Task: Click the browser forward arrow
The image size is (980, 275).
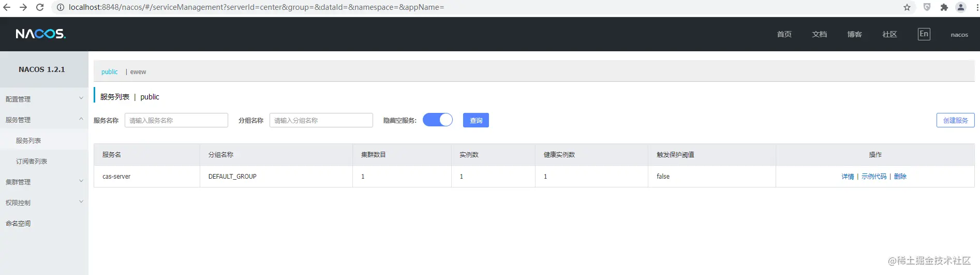Action: pyautogui.click(x=23, y=7)
